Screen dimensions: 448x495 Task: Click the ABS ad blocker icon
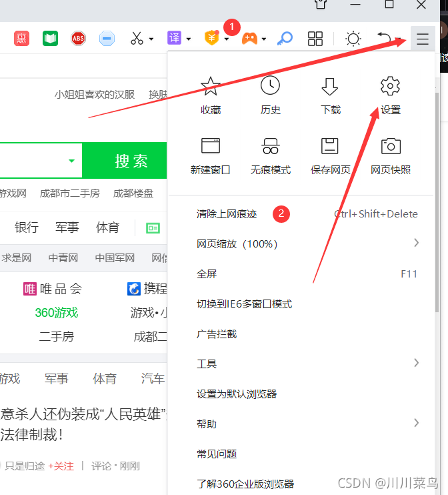(78, 39)
